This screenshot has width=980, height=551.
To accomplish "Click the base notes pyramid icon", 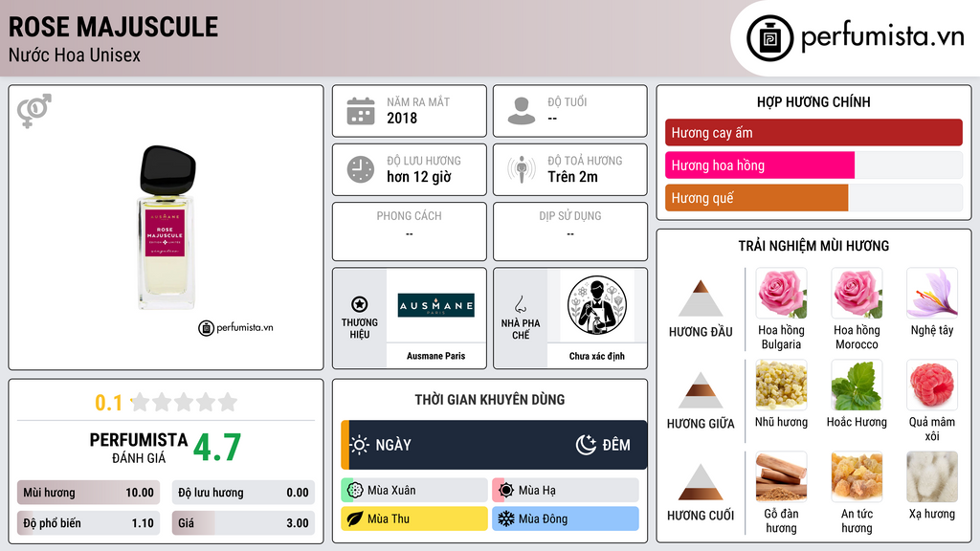I will tap(701, 482).
